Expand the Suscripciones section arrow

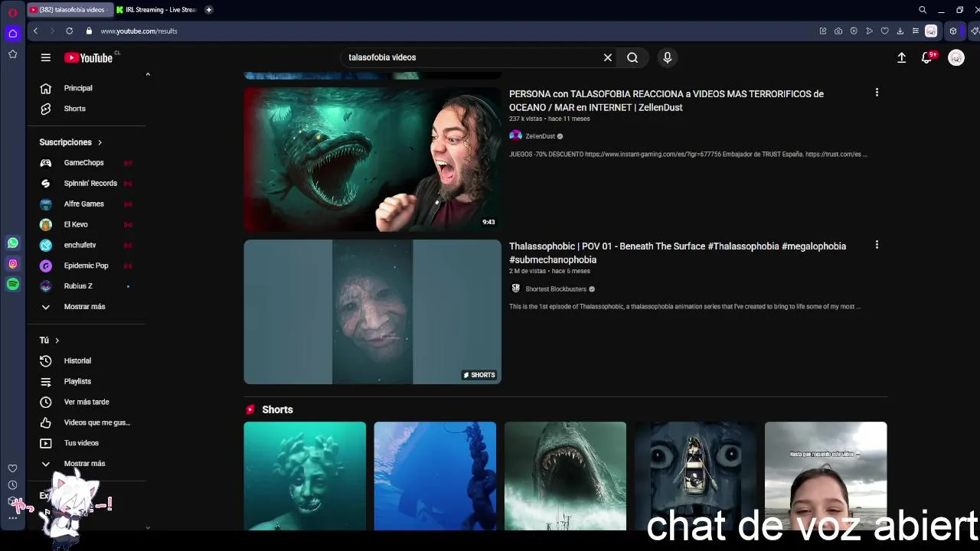pos(100,142)
